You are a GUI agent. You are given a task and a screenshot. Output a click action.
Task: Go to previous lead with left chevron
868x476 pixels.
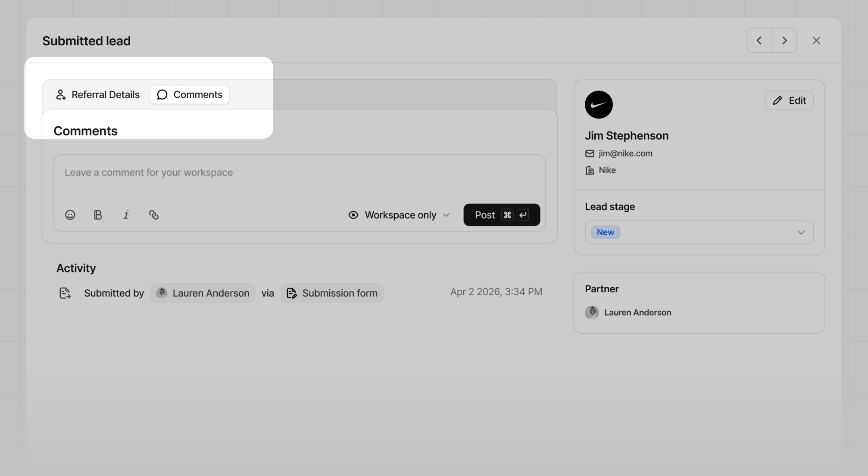pos(759,41)
